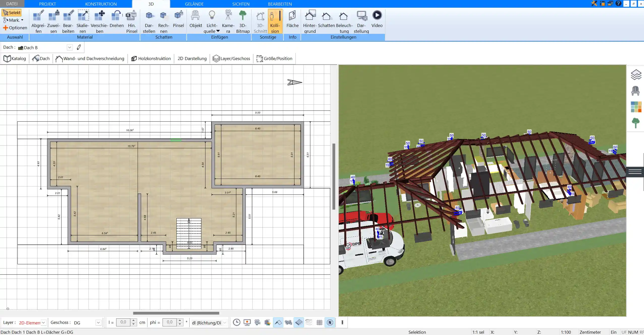Toggle wood beams visibility in bottom toolbar
The height and width of the screenshot is (335, 644).
[288, 322]
